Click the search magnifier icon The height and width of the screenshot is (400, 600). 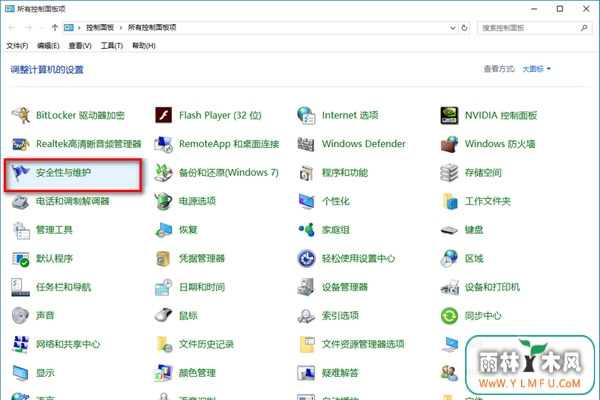tap(584, 28)
